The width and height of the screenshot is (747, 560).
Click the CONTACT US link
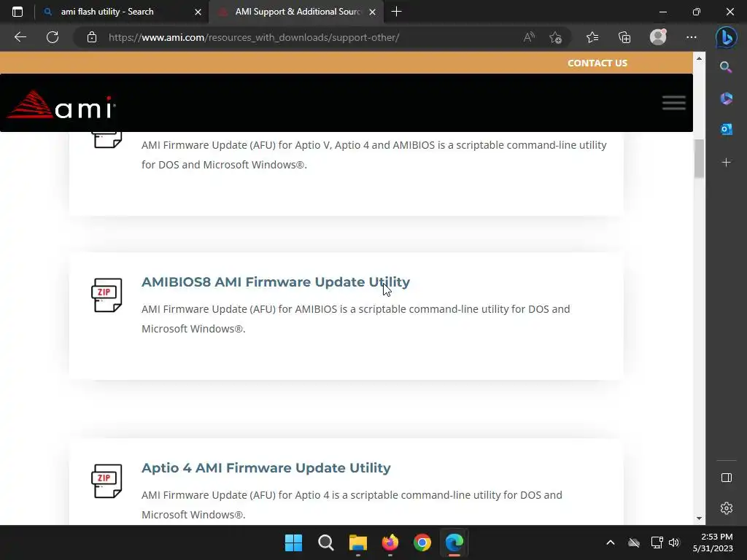(597, 63)
